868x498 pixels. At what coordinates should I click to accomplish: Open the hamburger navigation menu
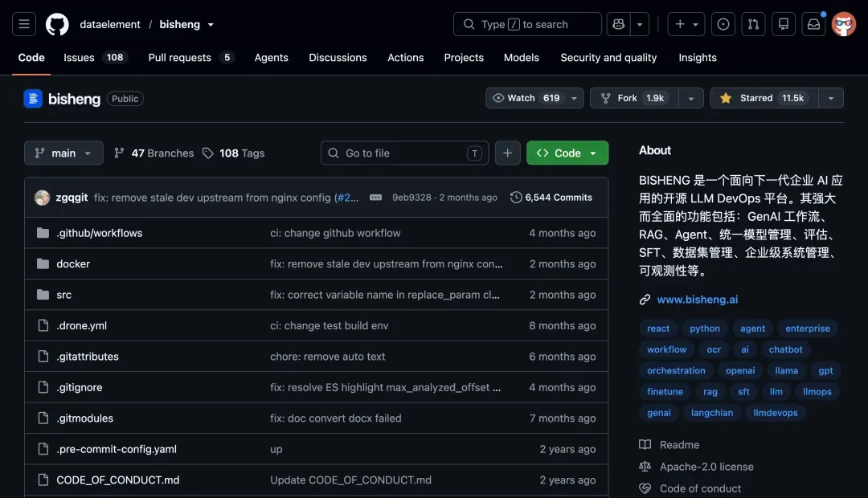[24, 24]
